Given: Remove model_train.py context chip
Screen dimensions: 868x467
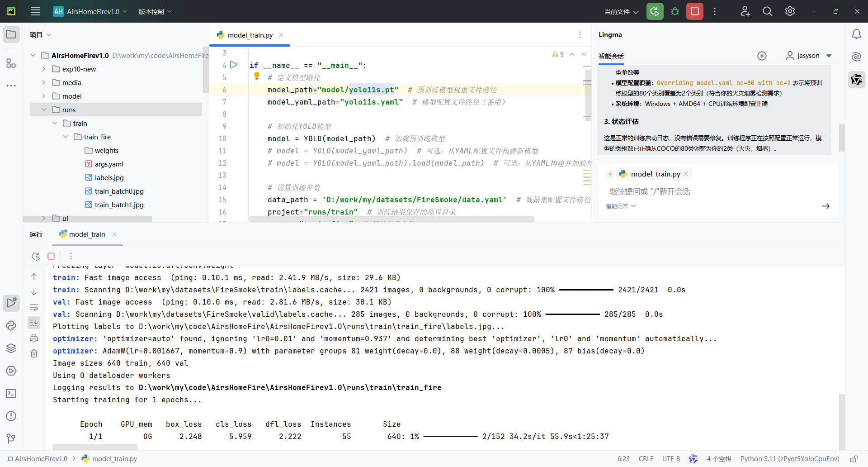Looking at the screenshot, I should pos(686,174).
